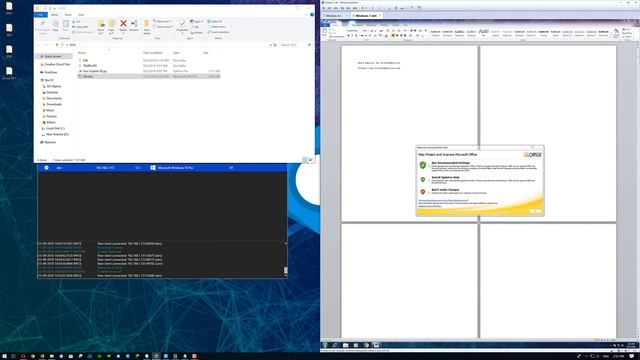The height and width of the screenshot is (360, 640).
Task: Switch to the View tab in Explorer
Action: tap(81, 15)
